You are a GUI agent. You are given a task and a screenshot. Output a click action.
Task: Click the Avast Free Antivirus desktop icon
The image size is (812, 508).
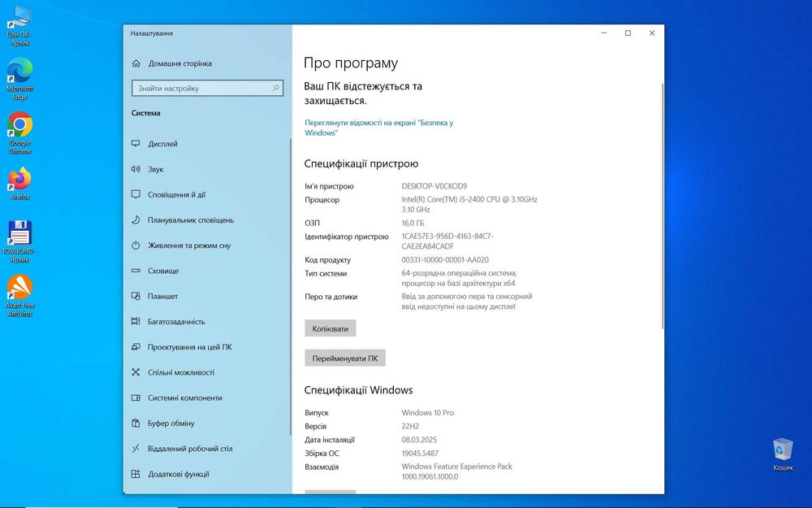point(19,296)
